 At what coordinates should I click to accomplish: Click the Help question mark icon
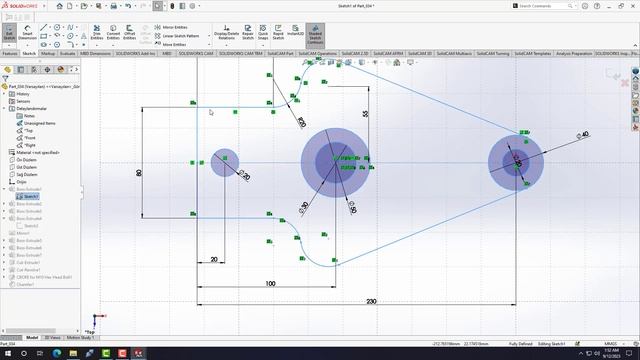click(597, 6)
